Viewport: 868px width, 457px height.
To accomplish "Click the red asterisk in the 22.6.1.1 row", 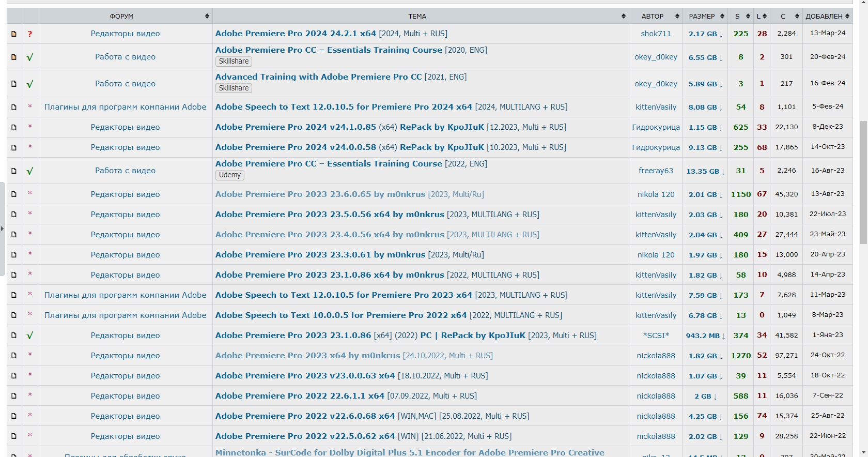I will pos(30,395).
